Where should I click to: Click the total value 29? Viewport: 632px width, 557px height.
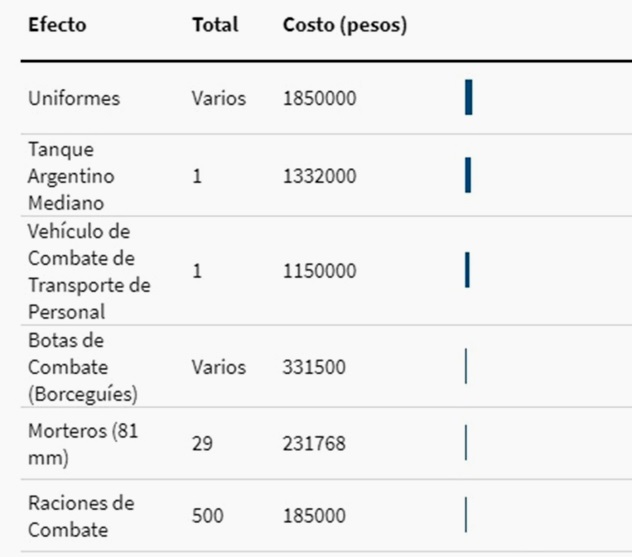tap(203, 442)
